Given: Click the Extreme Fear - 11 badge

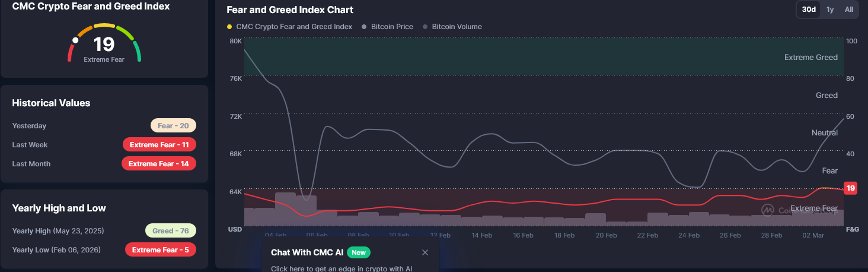Looking at the screenshot, I should click(159, 144).
